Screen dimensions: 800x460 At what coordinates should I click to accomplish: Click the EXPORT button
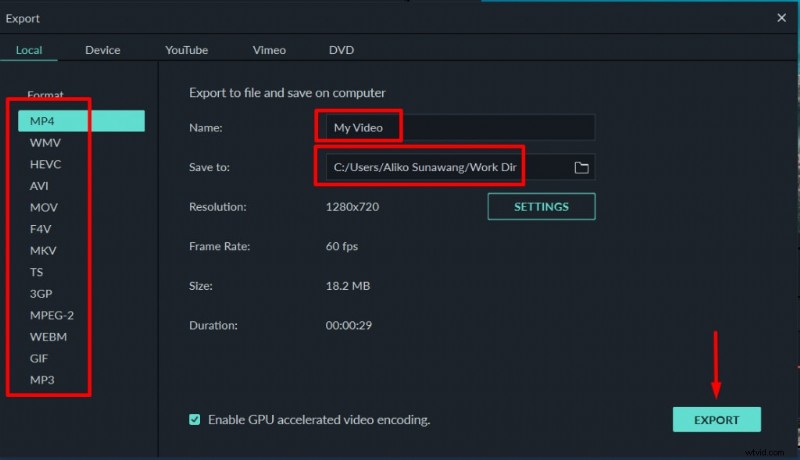[716, 420]
